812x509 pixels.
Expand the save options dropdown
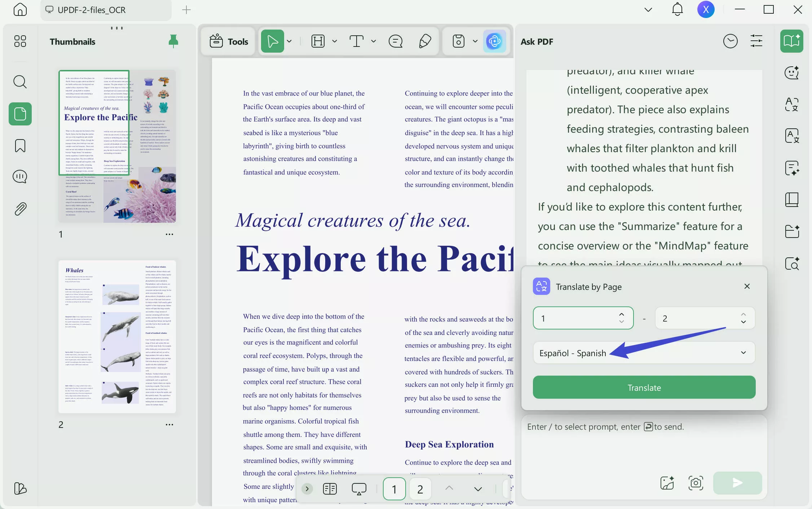click(x=475, y=41)
